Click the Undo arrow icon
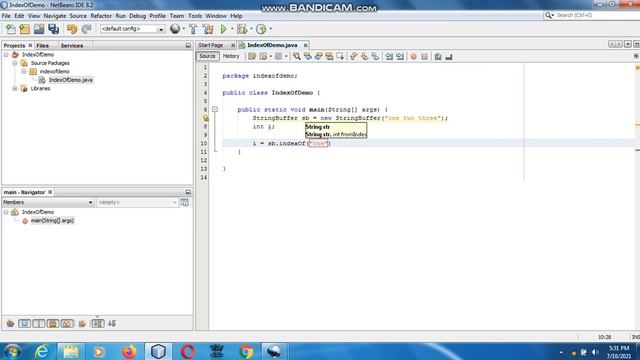Viewport: 640px width, 360px height. tap(72, 29)
